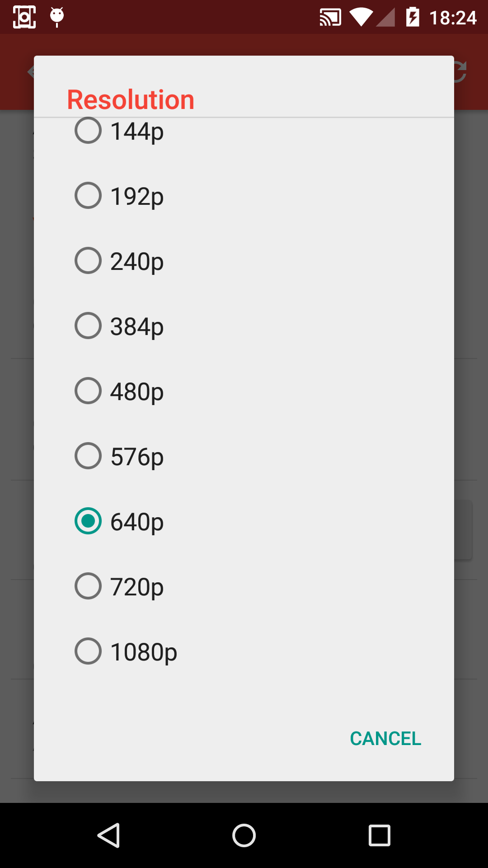Screen dimensions: 488x868
Task: Switch resolution to 720p
Action: [x=88, y=586]
